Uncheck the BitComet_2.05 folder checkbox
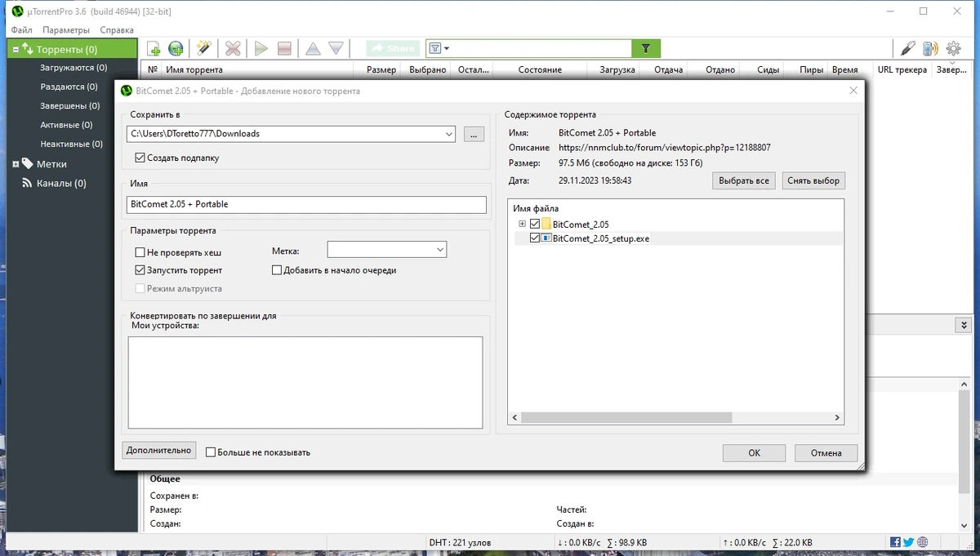This screenshot has width=980, height=556. tap(535, 224)
